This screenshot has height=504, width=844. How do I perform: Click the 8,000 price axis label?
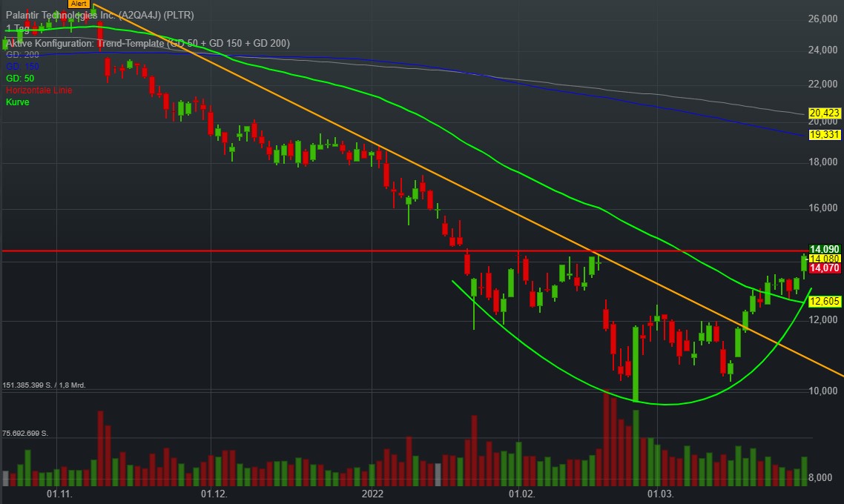coord(820,477)
